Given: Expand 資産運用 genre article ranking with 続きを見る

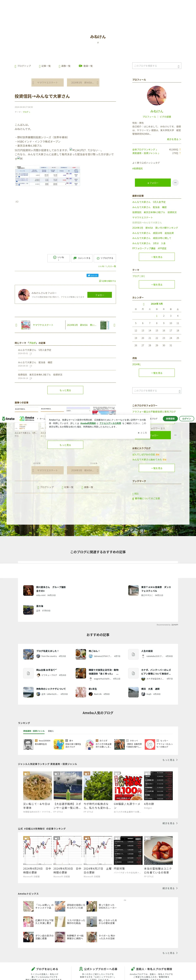Looking at the screenshot, I should pyautogui.click(x=170, y=823).
